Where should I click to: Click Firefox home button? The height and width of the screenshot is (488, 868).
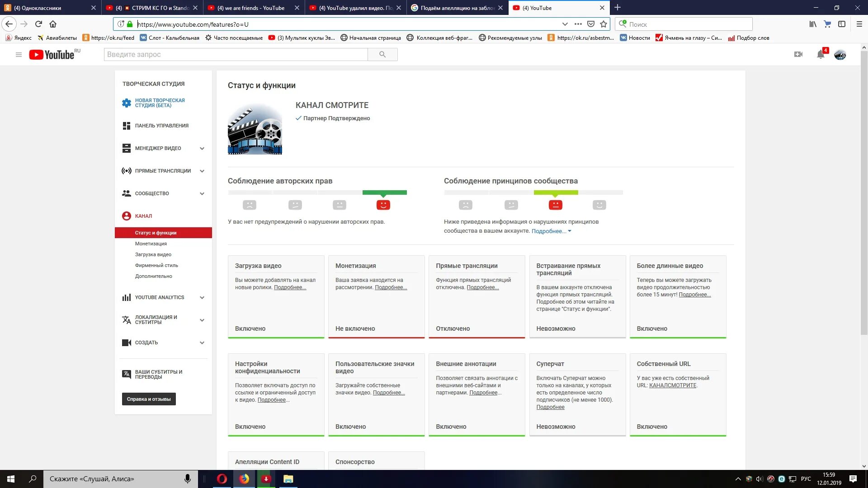tap(53, 24)
